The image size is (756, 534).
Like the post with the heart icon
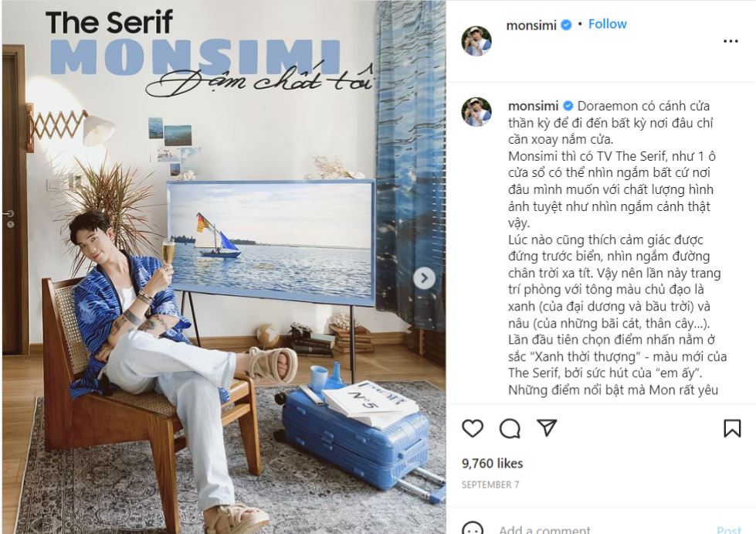(x=473, y=428)
